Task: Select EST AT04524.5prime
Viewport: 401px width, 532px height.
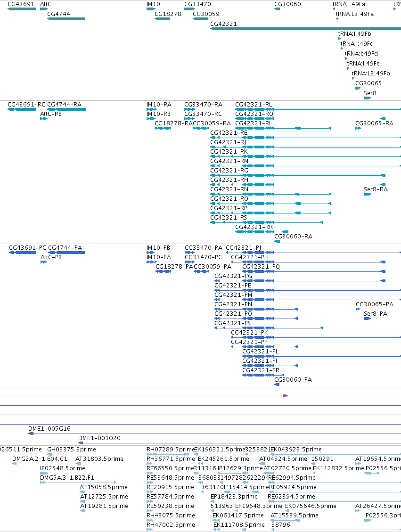Action: click(262, 464)
